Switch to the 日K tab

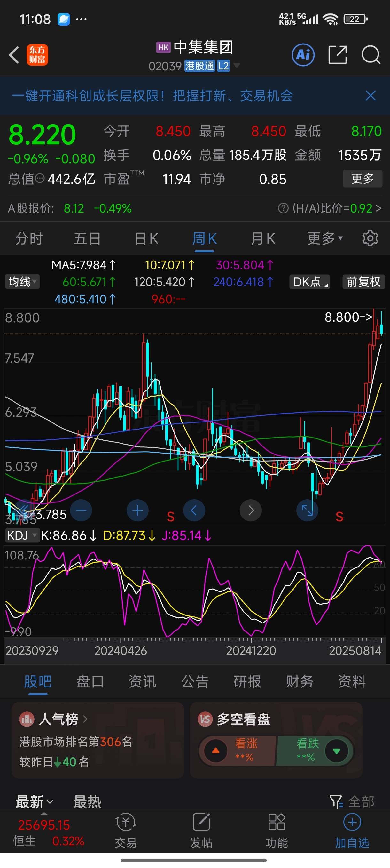click(146, 238)
